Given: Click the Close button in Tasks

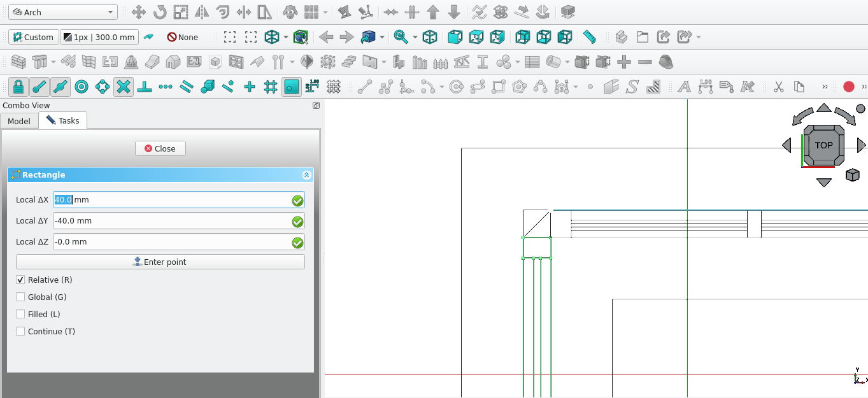Looking at the screenshot, I should coord(160,148).
